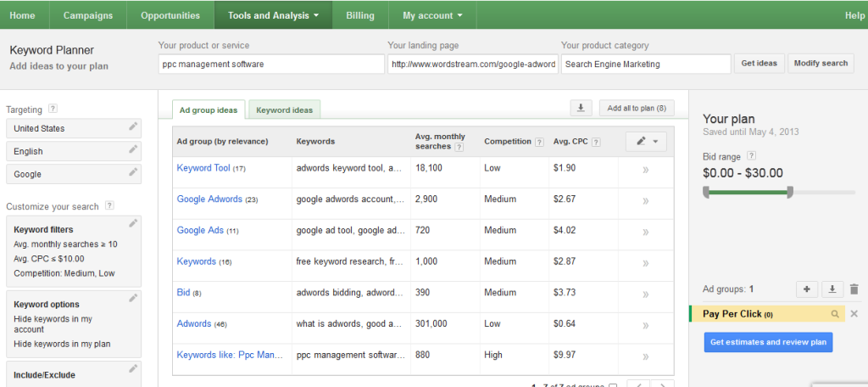
Task: Switch to Ad group ideas tab
Action: point(209,109)
